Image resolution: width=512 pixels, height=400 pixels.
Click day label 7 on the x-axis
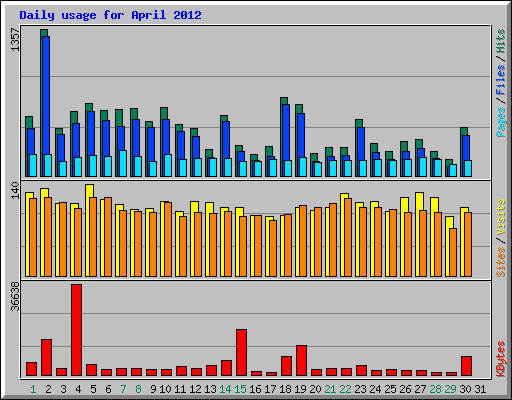[123, 389]
